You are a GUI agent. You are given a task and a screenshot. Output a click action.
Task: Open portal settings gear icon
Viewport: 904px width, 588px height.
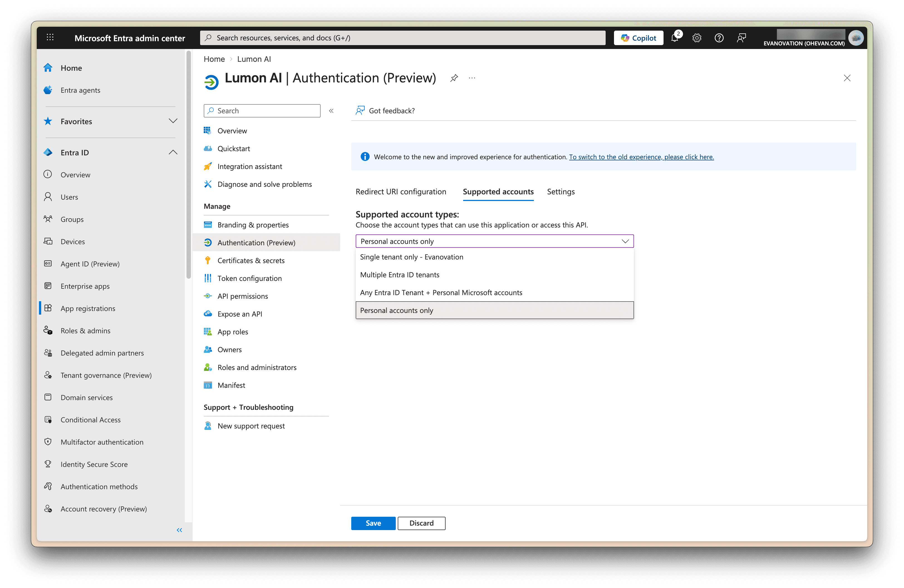click(697, 38)
